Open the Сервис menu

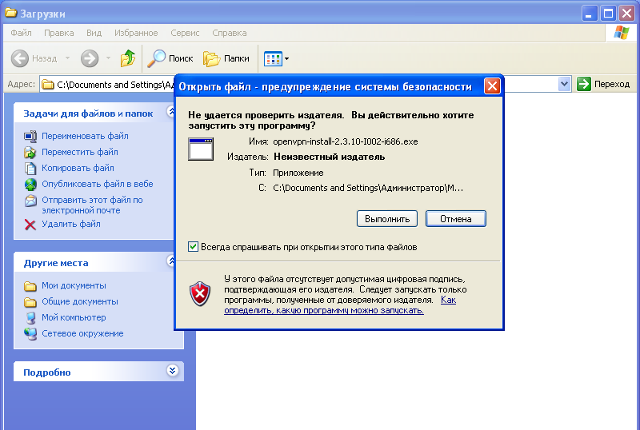(x=185, y=33)
